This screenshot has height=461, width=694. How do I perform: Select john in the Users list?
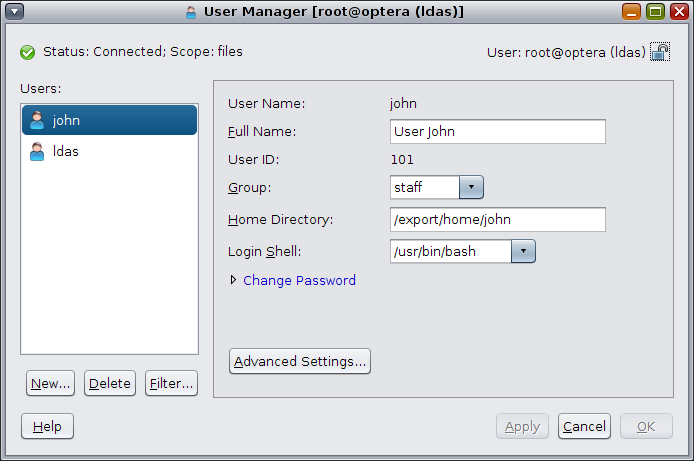point(109,120)
